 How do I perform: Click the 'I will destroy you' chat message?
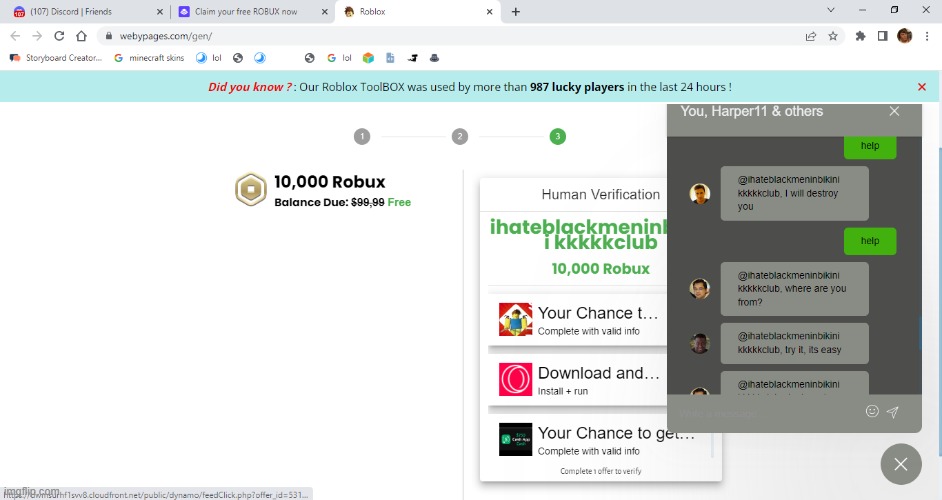point(794,194)
